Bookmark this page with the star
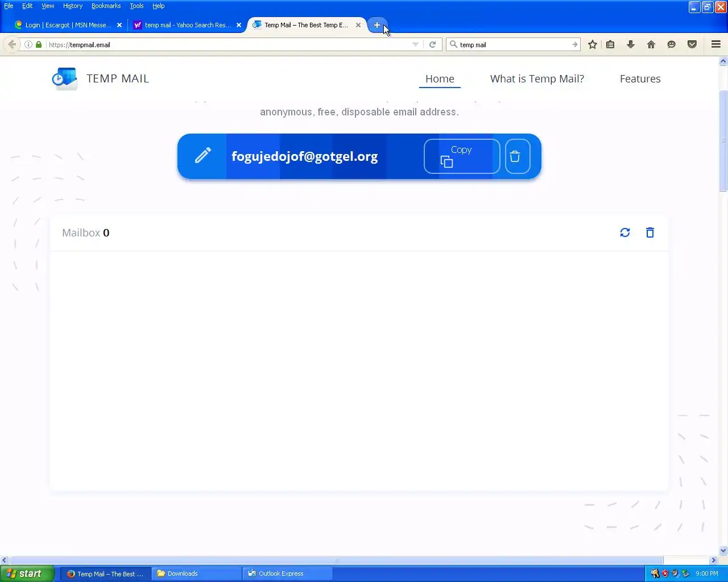Image resolution: width=728 pixels, height=582 pixels. tap(593, 44)
